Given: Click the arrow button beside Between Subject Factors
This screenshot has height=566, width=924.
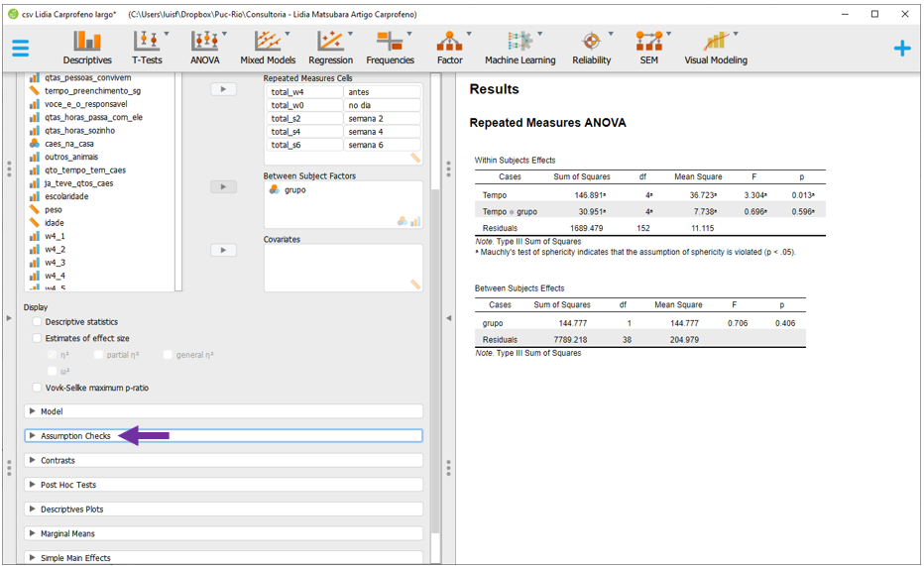Looking at the screenshot, I should pos(224,187).
